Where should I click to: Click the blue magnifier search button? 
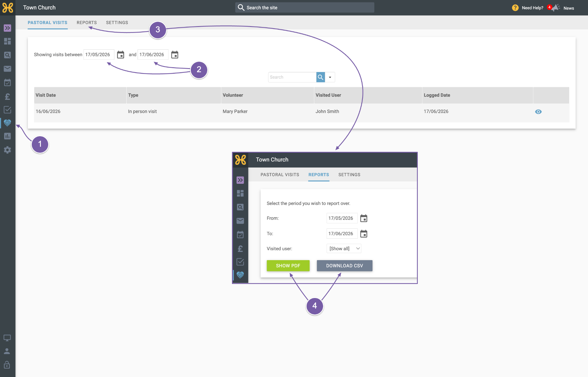(x=320, y=77)
